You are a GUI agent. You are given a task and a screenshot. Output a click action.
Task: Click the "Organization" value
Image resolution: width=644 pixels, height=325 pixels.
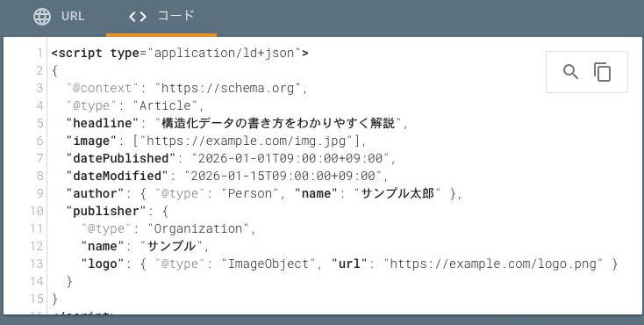click(x=198, y=228)
